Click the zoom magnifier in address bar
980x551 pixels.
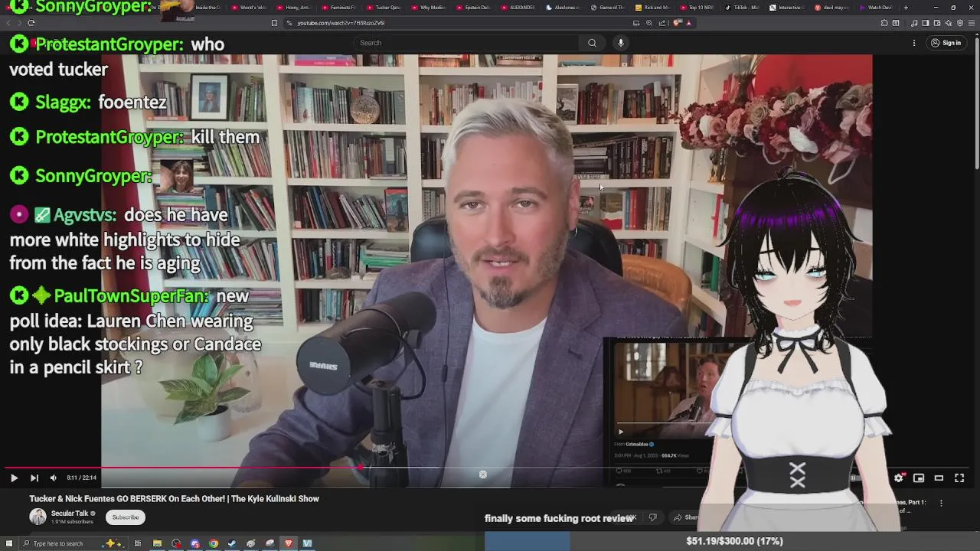pos(649,23)
